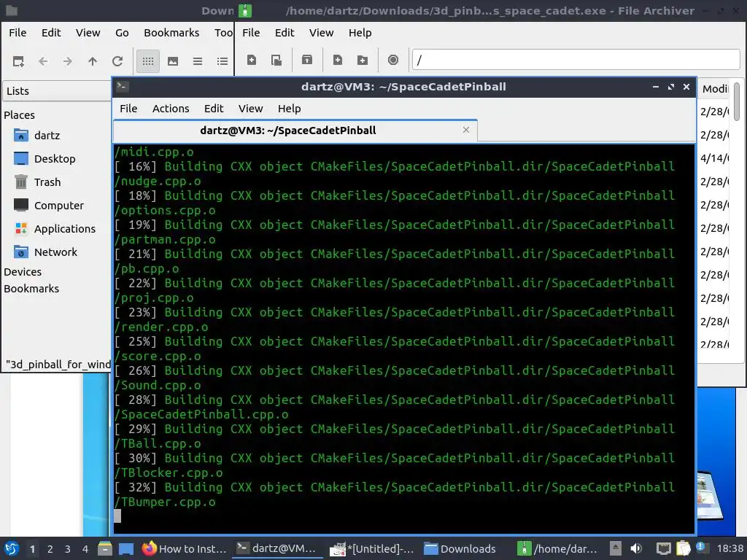Click the 18:38 panel clock

point(729,548)
